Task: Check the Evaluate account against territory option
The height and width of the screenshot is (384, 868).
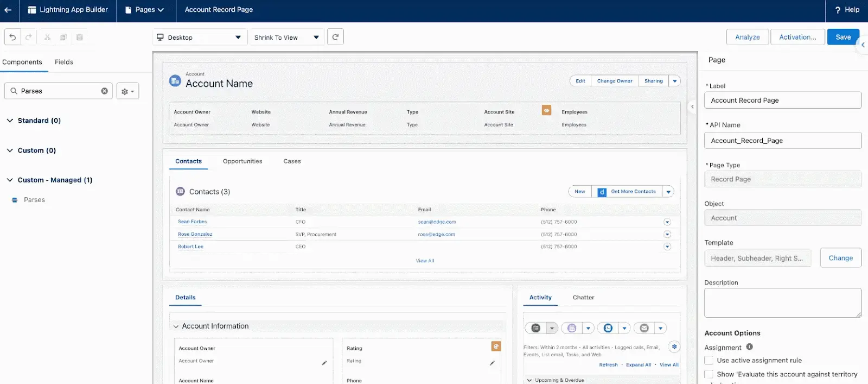Action: (709, 374)
